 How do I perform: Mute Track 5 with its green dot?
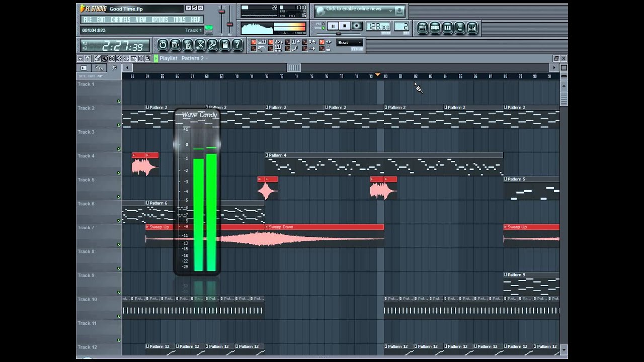tap(119, 197)
